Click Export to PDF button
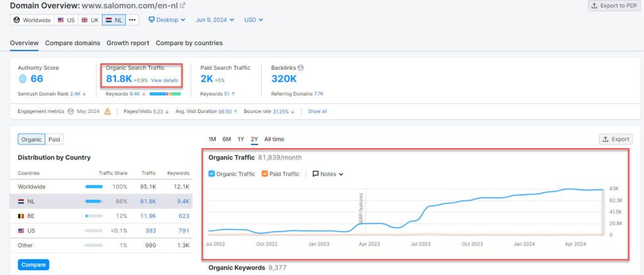This screenshot has height=275, width=644. pyautogui.click(x=614, y=6)
